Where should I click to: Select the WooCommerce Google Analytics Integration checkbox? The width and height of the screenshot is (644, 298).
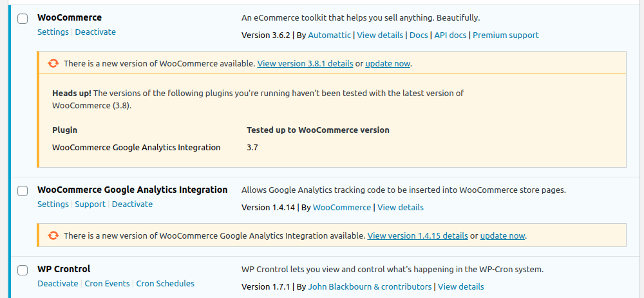(23, 191)
